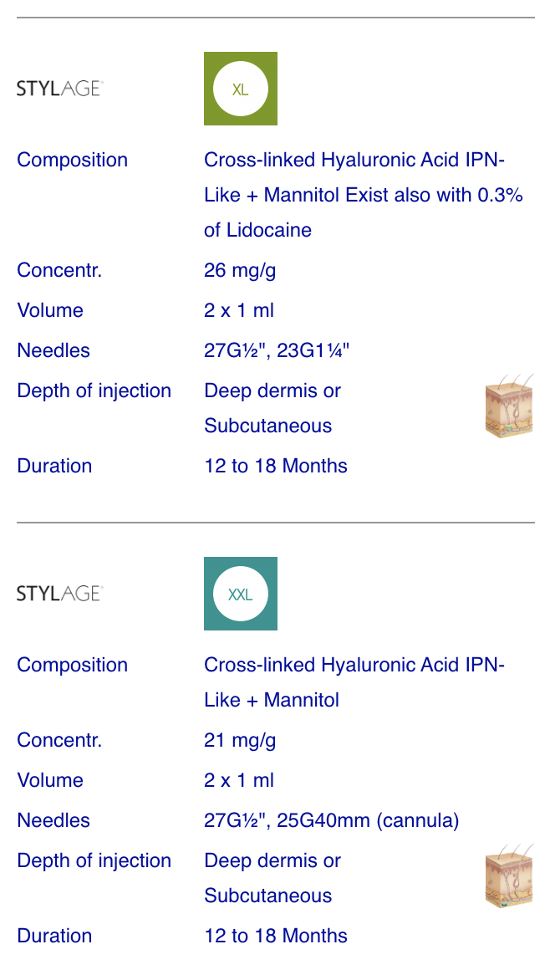
Task: View skin layer diagram for XL
Action: (510, 406)
